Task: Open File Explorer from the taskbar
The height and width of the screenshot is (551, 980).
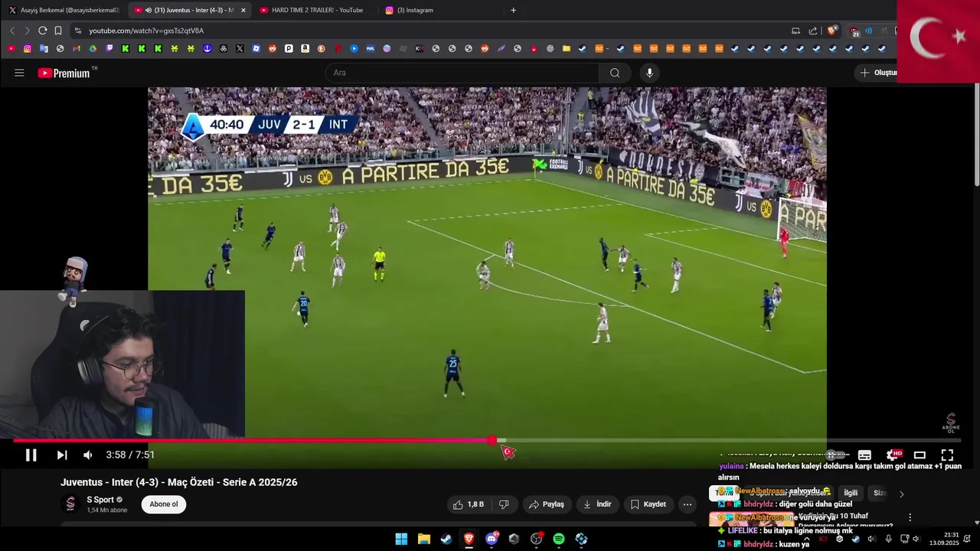Action: click(x=423, y=539)
